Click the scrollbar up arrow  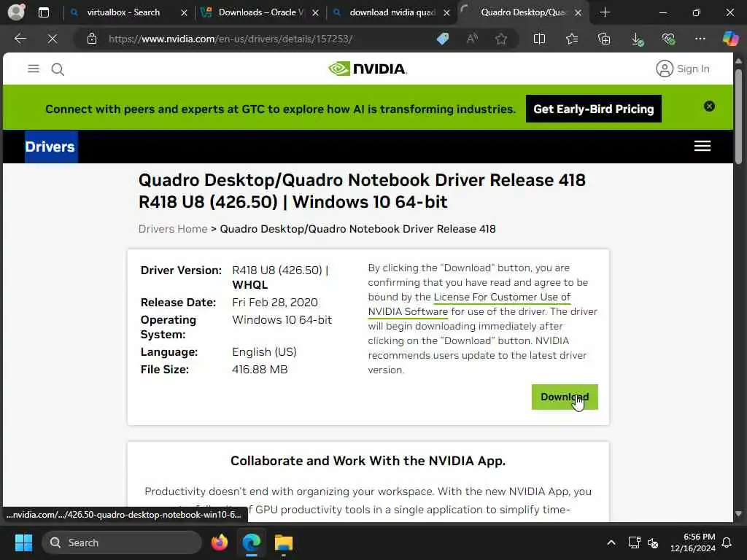coord(738,61)
